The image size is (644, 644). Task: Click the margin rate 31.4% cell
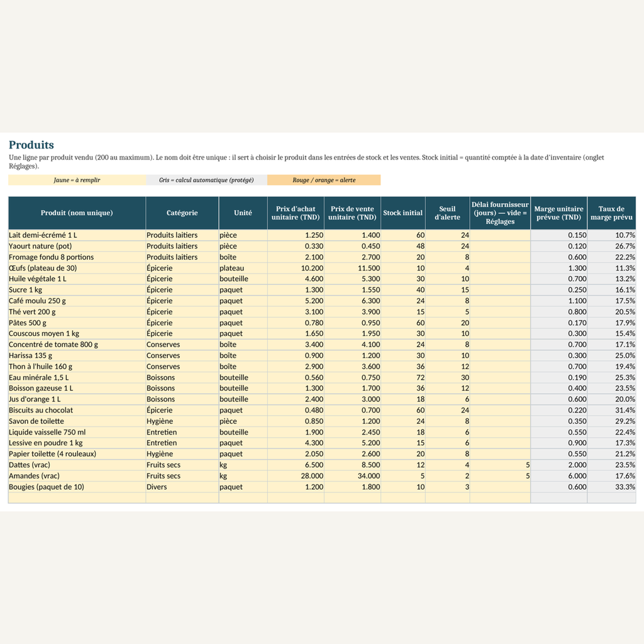611,410
